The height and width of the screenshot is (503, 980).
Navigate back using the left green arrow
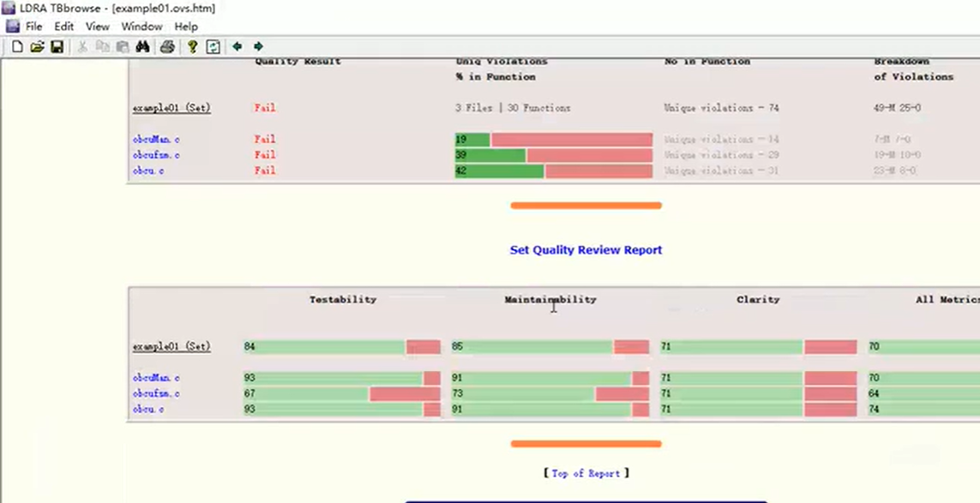[x=237, y=47]
